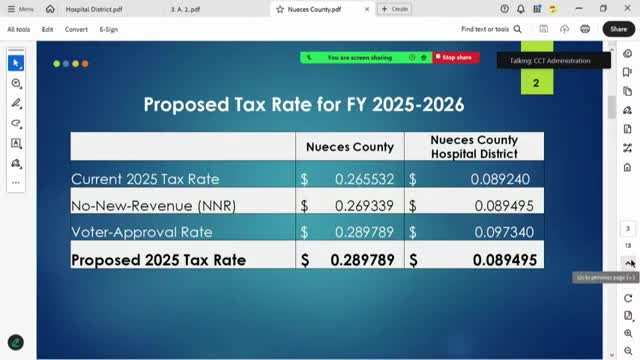Click the search magnifier icon
640x360 pixels.
pyautogui.click(x=518, y=29)
